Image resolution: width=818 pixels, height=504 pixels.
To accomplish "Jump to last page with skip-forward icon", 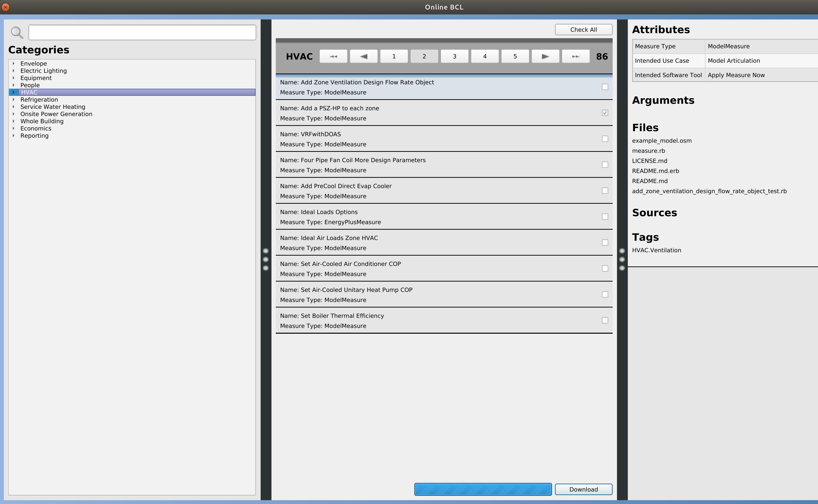I will (576, 56).
